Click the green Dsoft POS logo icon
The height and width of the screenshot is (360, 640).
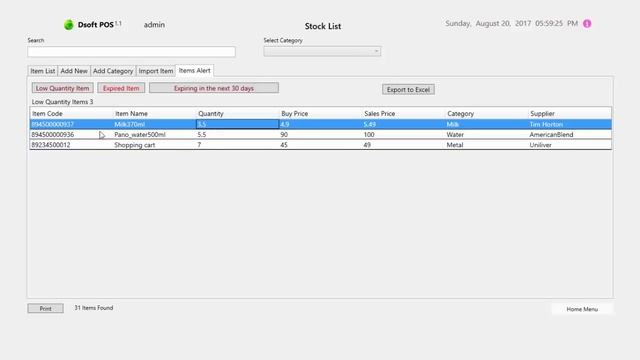69,25
